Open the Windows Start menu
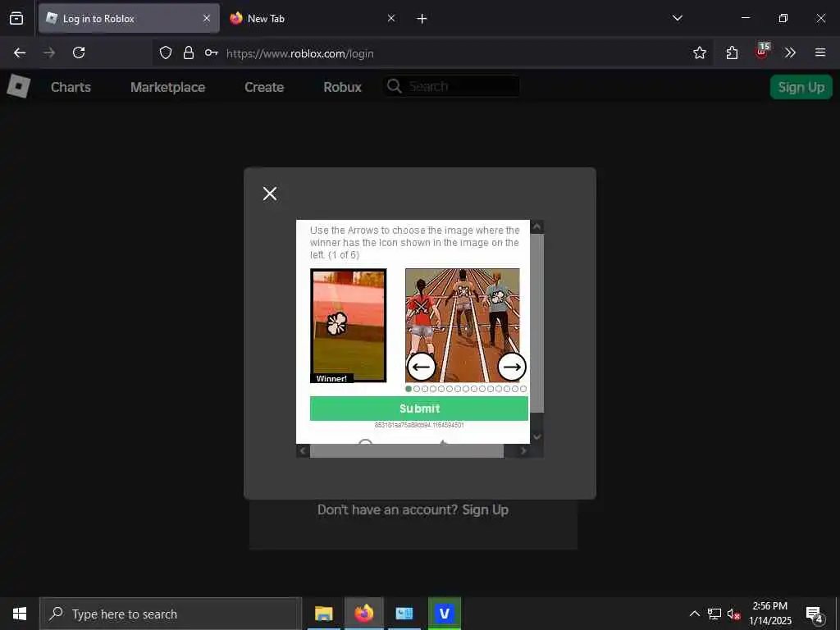The width and height of the screenshot is (840, 630). [20, 614]
